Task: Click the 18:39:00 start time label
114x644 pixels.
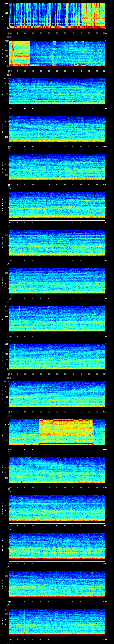Action: [9, 412]
